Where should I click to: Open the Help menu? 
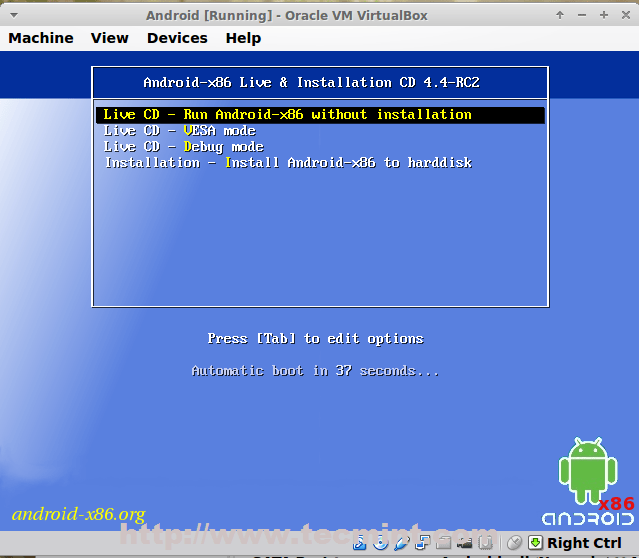pyautogui.click(x=243, y=38)
